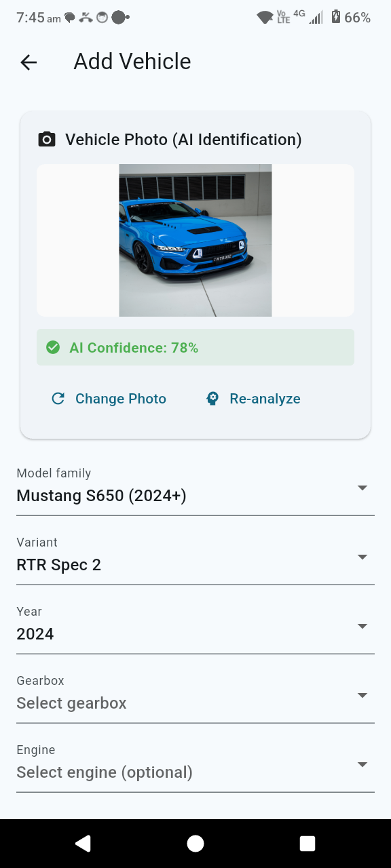
Task: Click the AI Confidence 78% banner
Action: click(x=195, y=347)
